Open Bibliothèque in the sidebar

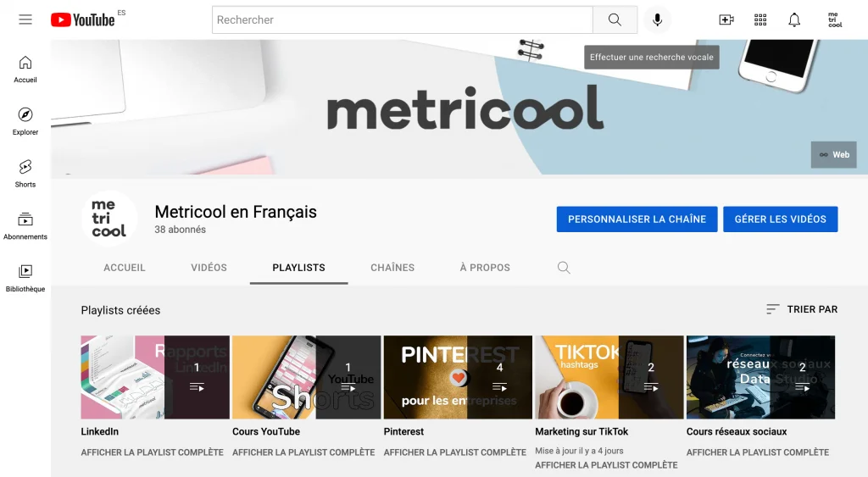[x=25, y=279]
